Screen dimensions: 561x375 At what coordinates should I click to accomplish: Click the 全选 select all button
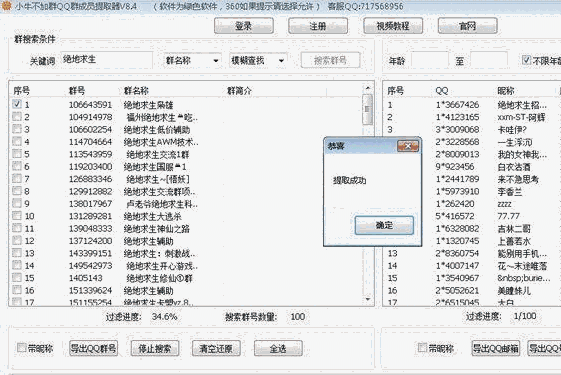tap(278, 348)
